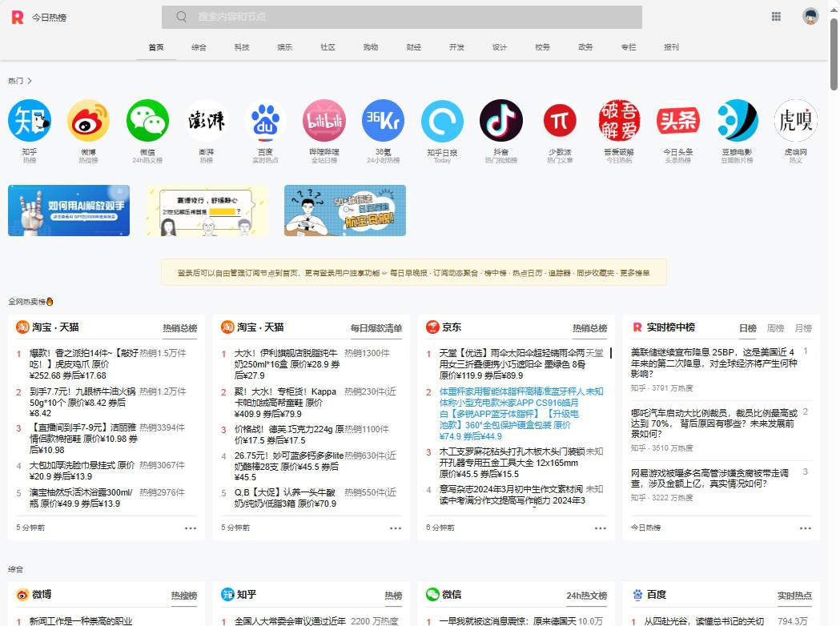Open the Weibo (微博) hot search icon
The image size is (840, 626).
[x=88, y=121]
